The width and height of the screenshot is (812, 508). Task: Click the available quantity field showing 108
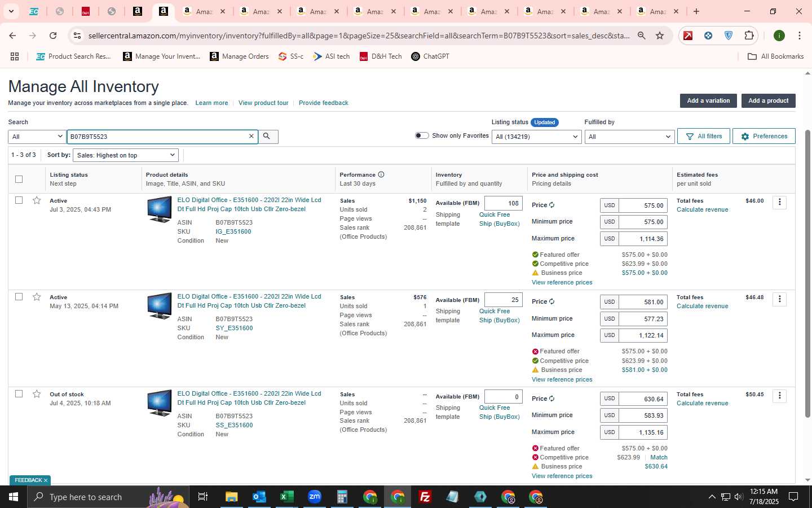click(x=503, y=203)
